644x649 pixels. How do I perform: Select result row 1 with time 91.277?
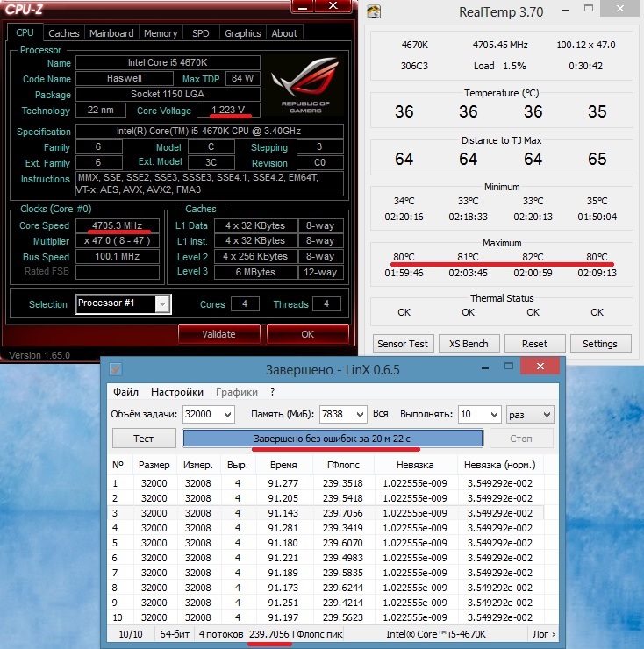[326, 483]
